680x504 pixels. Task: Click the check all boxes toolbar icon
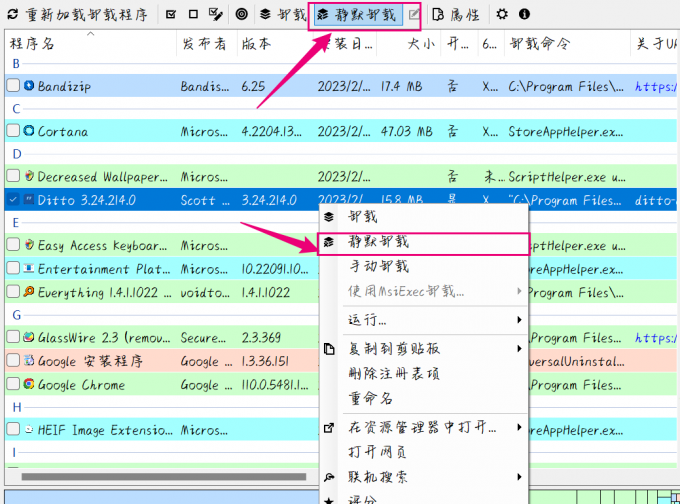[x=171, y=14]
